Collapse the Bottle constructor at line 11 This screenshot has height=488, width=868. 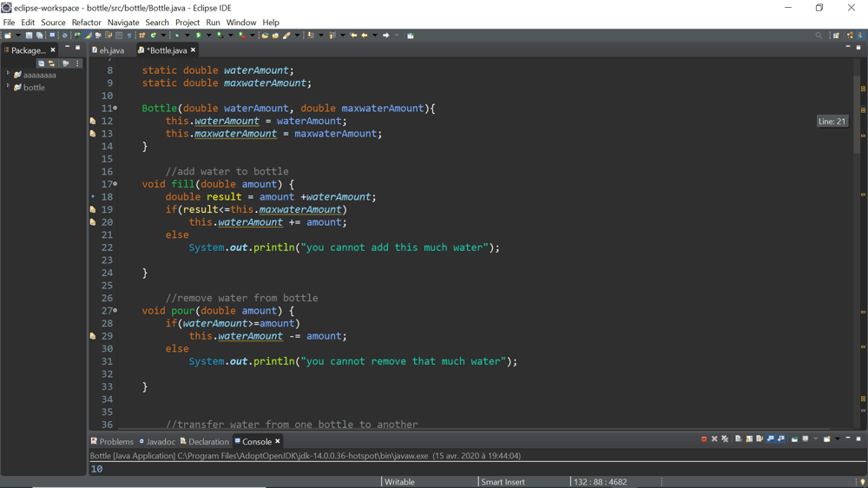pos(115,108)
